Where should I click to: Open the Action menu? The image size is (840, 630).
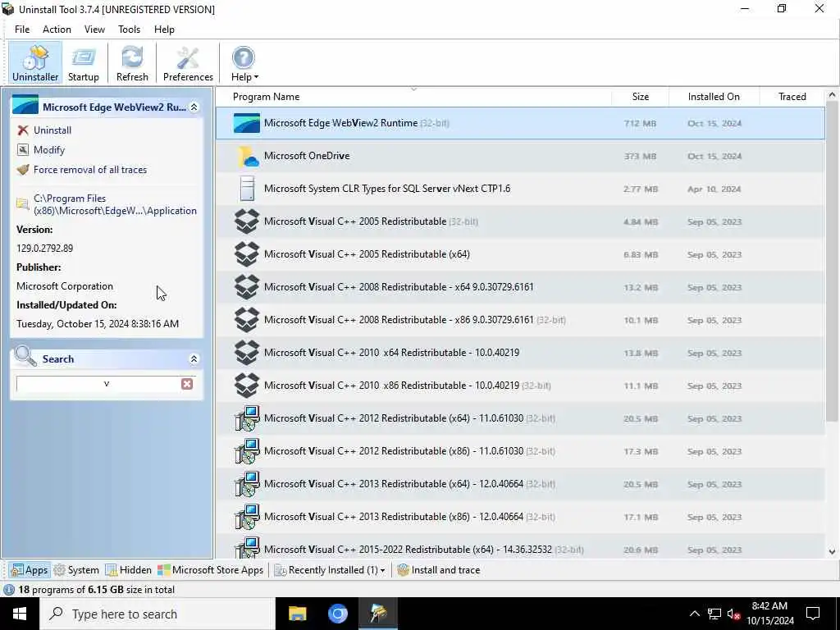pyautogui.click(x=57, y=30)
